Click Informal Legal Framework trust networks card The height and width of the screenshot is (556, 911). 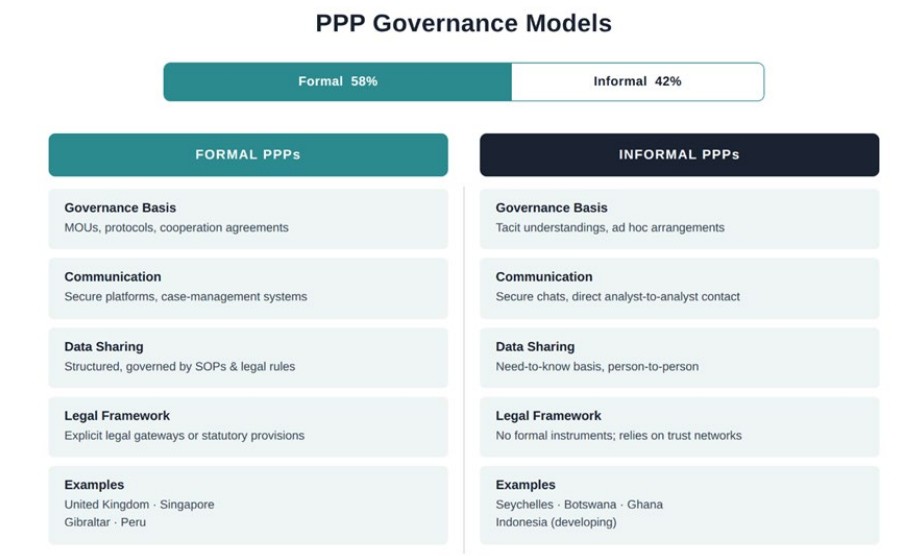[679, 426]
